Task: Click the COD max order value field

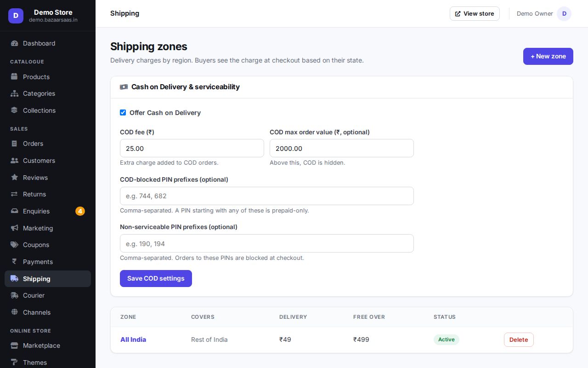Action: (x=342, y=148)
